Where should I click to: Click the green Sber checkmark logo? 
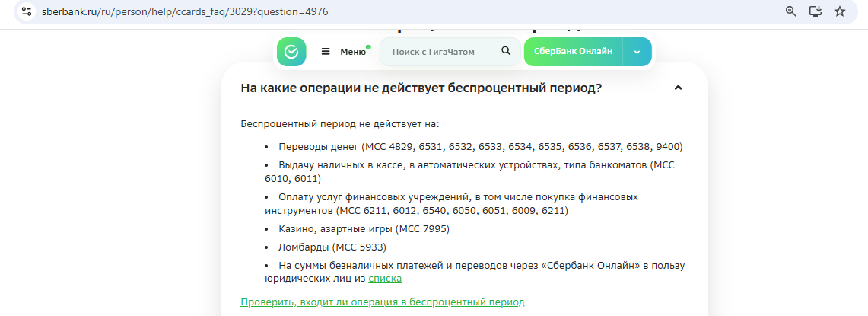[x=291, y=52]
